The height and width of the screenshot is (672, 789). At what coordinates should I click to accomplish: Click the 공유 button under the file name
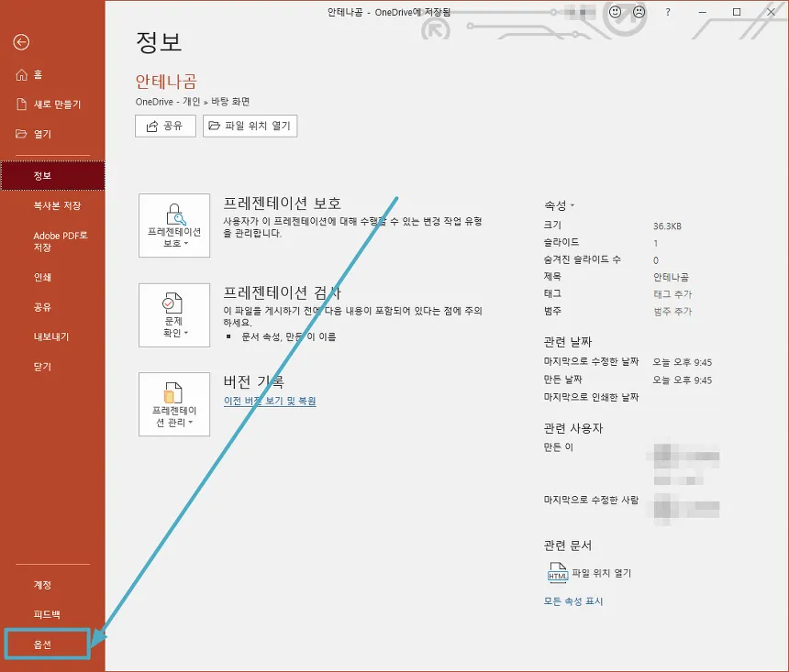(165, 126)
